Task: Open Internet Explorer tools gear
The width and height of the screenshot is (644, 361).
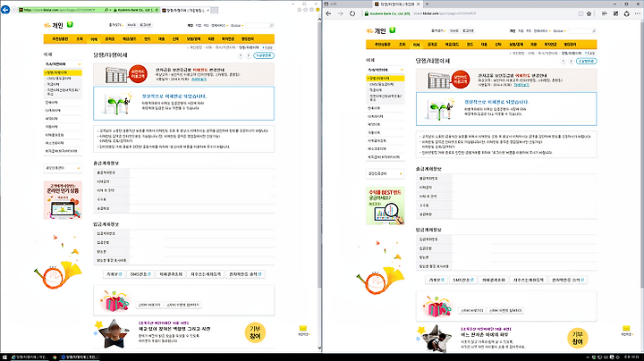Action: point(312,10)
